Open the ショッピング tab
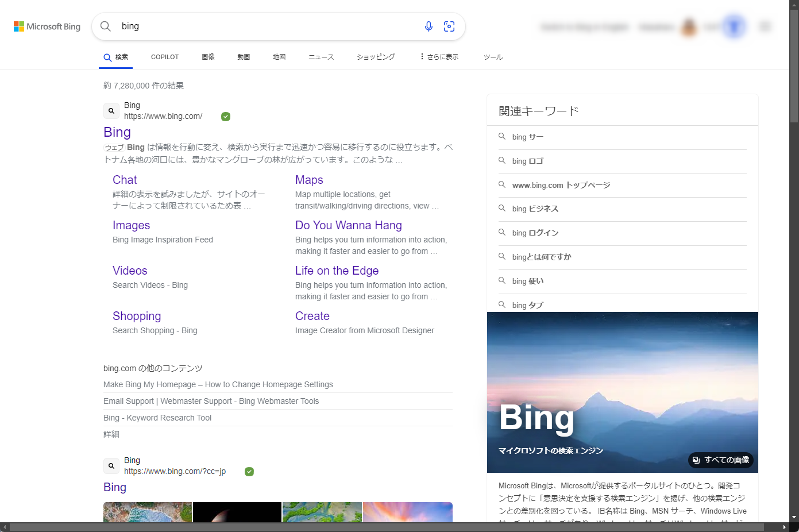This screenshot has width=799, height=532. pos(376,57)
